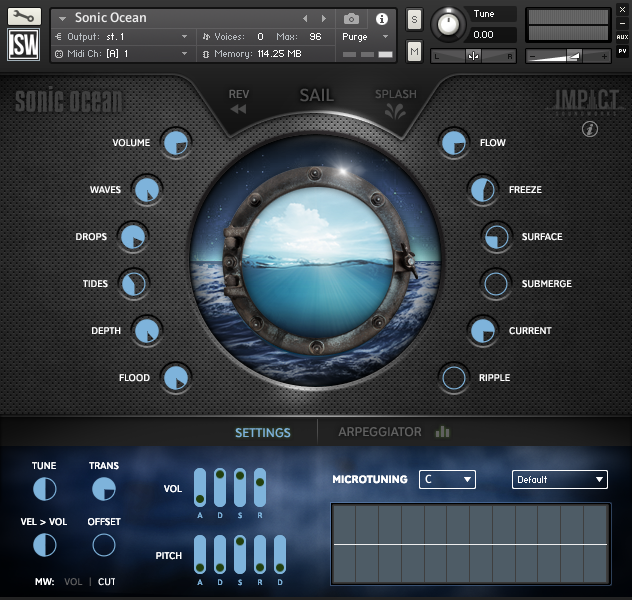This screenshot has width=632, height=600.
Task: Minimize the instrument with the minus icon
Action: pos(622,23)
